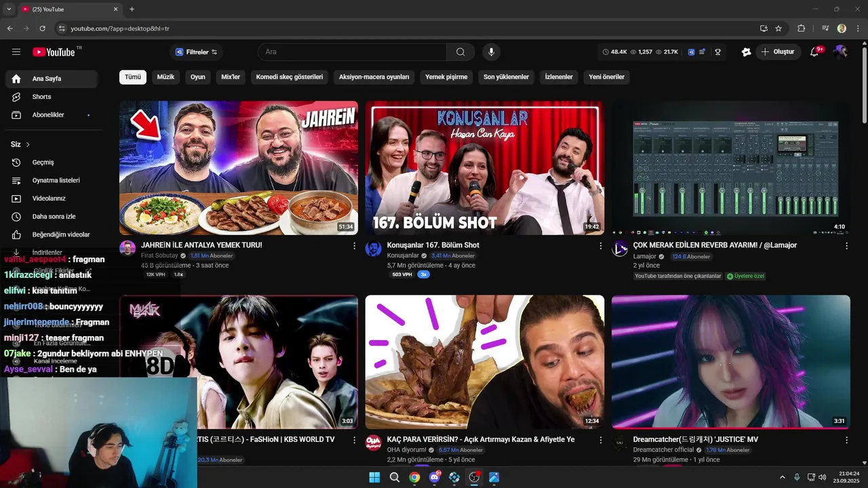Open the Dreamcatcher JUSTICE thumbnail
The height and width of the screenshot is (488, 868).
tap(731, 362)
